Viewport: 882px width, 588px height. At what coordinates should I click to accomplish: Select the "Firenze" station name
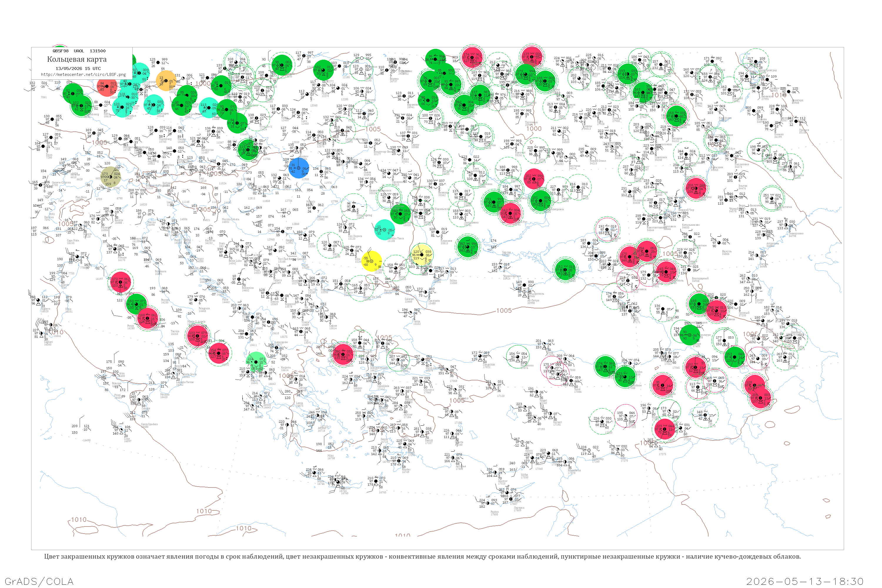[x=122, y=257]
